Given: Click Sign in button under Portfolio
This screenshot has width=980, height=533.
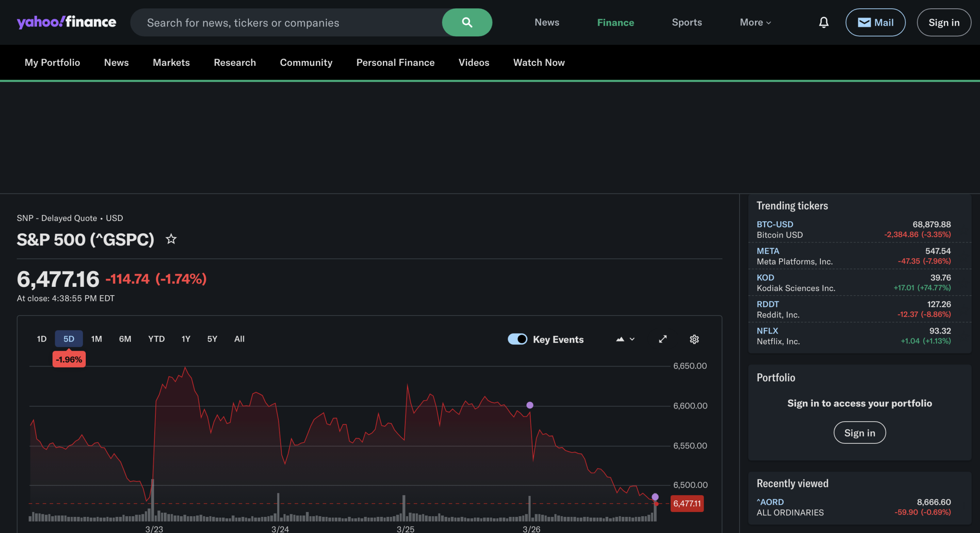Looking at the screenshot, I should pos(859,433).
